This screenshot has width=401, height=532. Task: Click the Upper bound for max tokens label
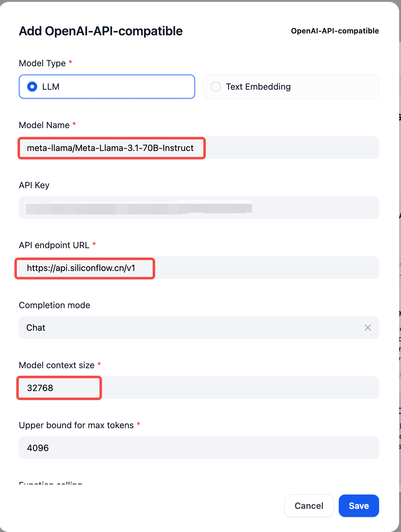click(x=76, y=425)
